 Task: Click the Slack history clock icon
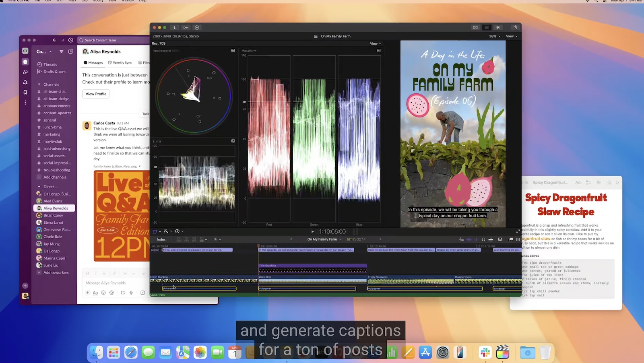71,40
